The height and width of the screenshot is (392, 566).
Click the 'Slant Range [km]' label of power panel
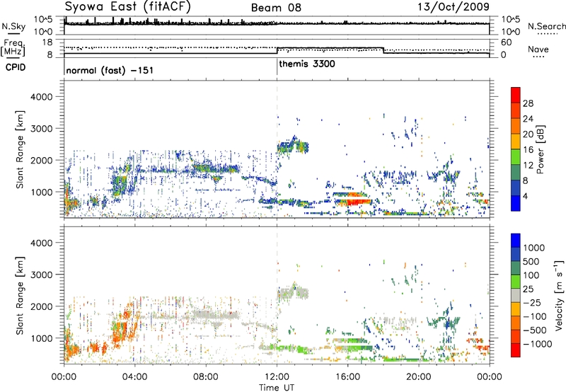coord(20,150)
